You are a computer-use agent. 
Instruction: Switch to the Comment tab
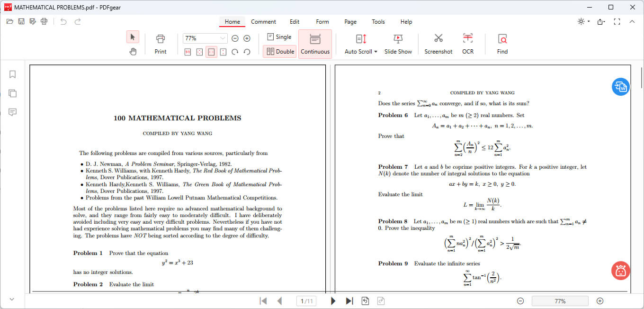[x=263, y=21]
